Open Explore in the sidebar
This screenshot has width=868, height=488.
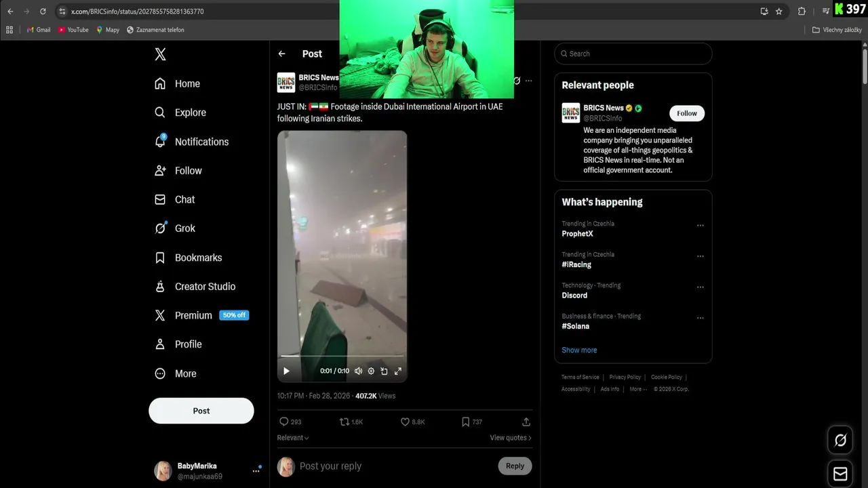[x=180, y=113]
